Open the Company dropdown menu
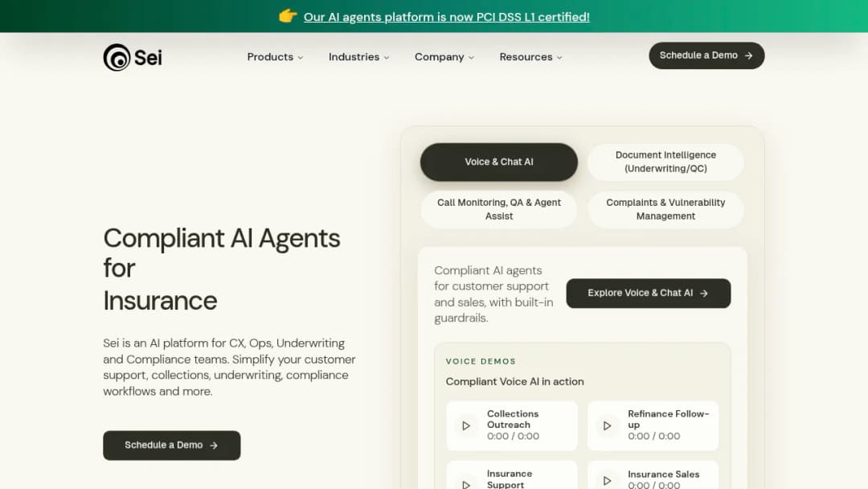The image size is (868, 489). point(444,57)
